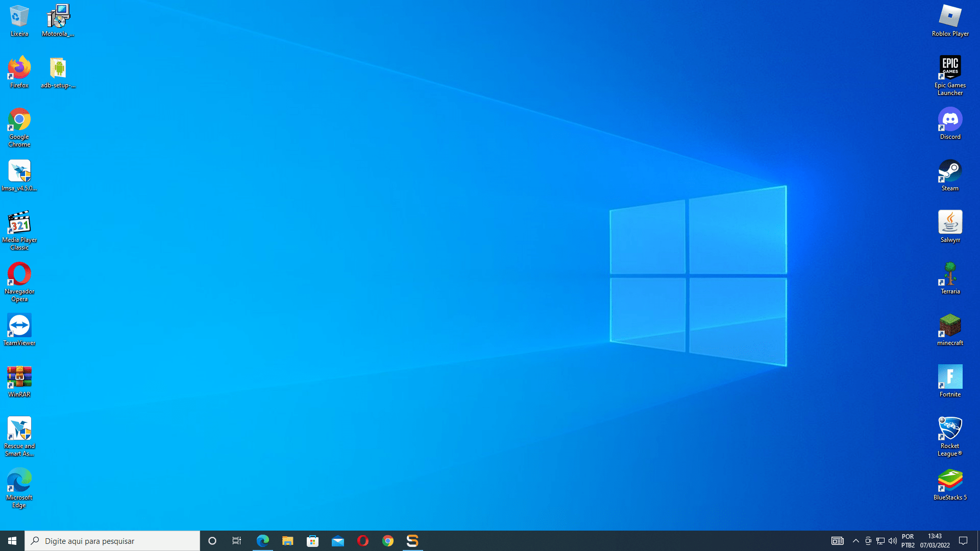Select the Epic Games Launcher shortcut
This screenshot has height=551, width=980.
pos(950,76)
